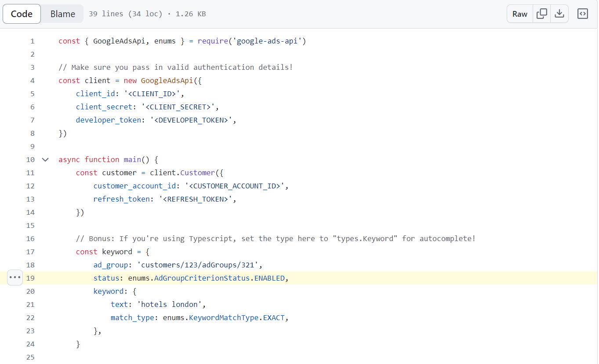599x364 pixels.
Task: Click the Typescript bonus comment on line 16
Action: 276,238
